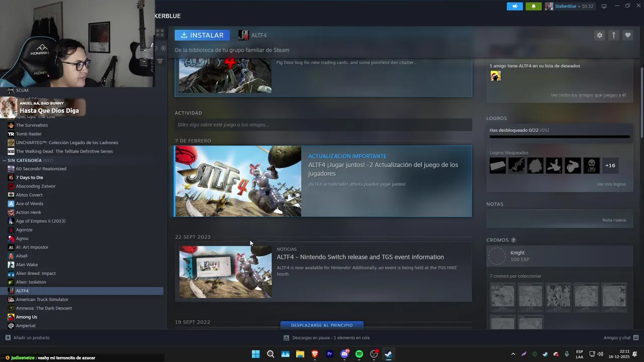Screen dimensions: 644x362
Task: Click the plus icon for Añadir un producto
Action: [x=8, y=338]
